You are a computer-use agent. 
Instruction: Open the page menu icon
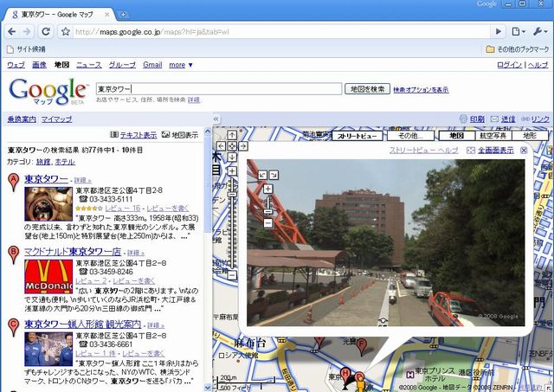(x=518, y=32)
